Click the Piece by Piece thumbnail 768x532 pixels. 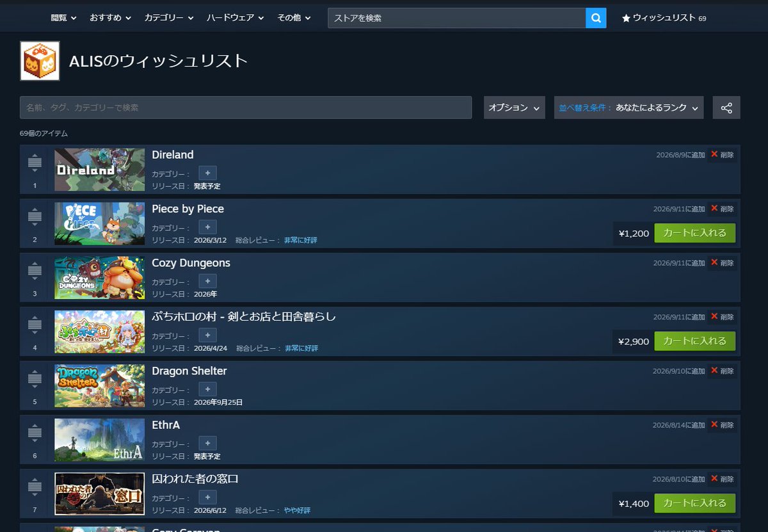(x=100, y=223)
